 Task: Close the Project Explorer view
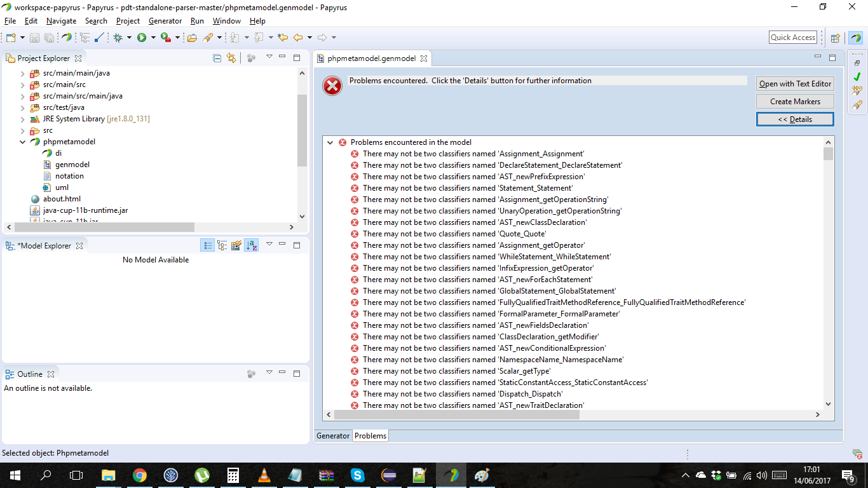click(x=78, y=58)
